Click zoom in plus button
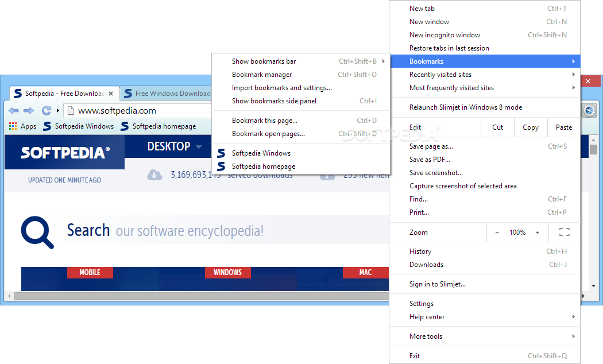Viewport: 603px width, 364px height. pyautogui.click(x=537, y=232)
